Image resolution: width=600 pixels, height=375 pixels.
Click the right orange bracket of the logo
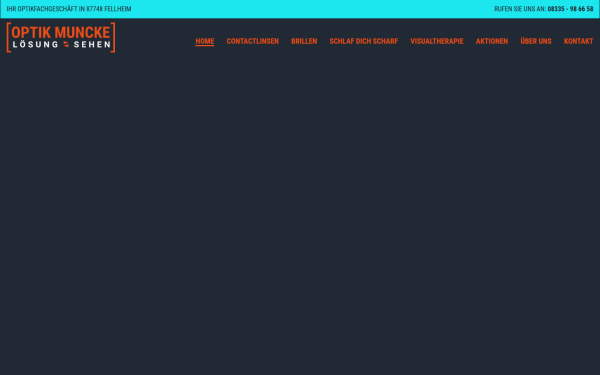point(113,38)
